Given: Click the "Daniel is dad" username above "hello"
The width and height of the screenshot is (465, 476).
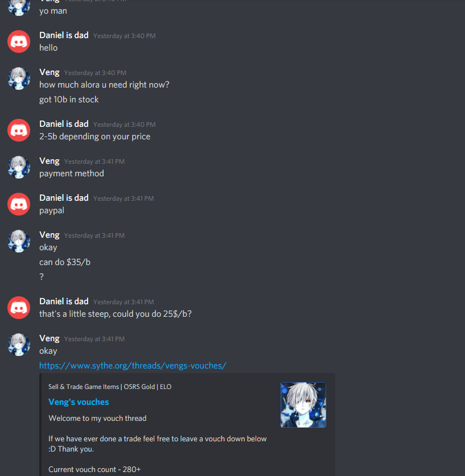Looking at the screenshot, I should pyautogui.click(x=64, y=35).
